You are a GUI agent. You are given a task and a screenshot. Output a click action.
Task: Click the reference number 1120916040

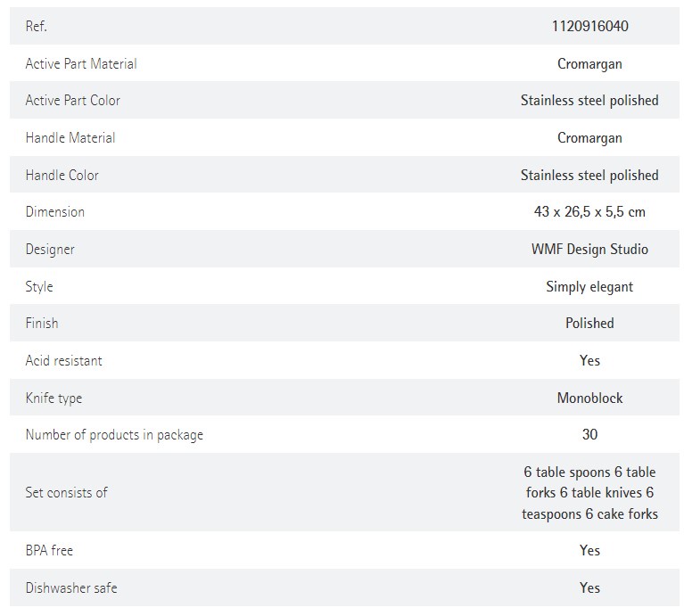[x=589, y=26]
